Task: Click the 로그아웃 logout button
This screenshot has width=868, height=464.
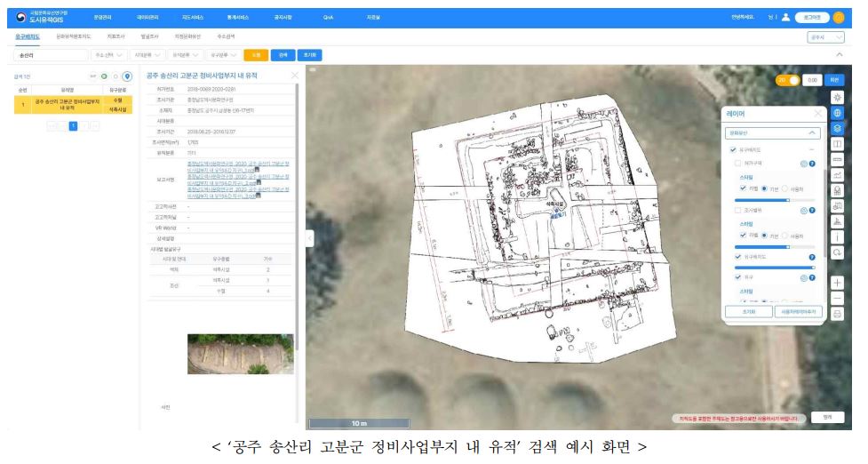Action: click(813, 17)
